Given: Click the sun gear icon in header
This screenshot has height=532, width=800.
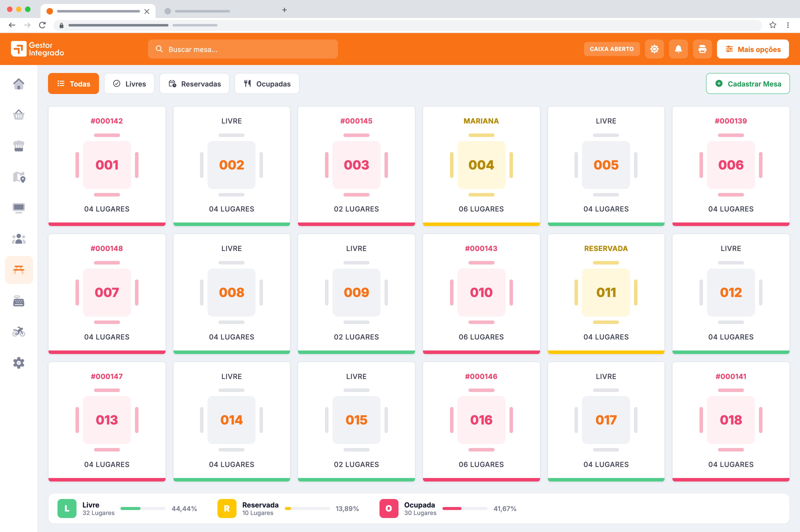Looking at the screenshot, I should click(654, 49).
